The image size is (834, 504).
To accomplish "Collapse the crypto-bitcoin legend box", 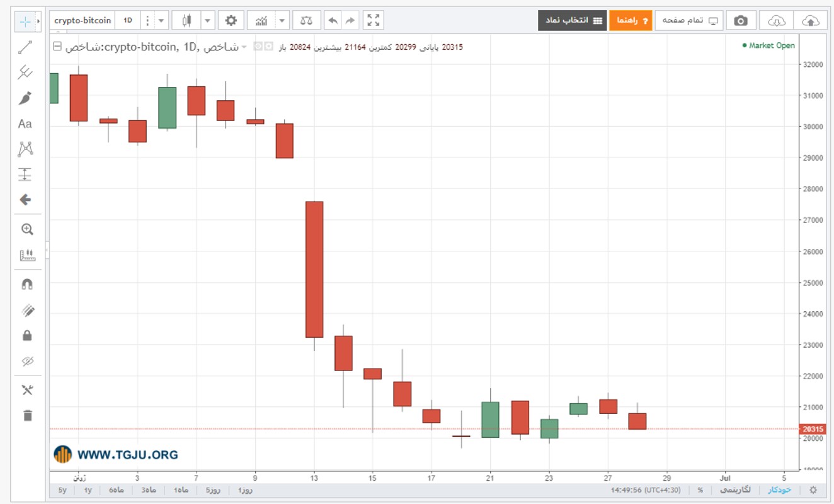I will [58, 47].
